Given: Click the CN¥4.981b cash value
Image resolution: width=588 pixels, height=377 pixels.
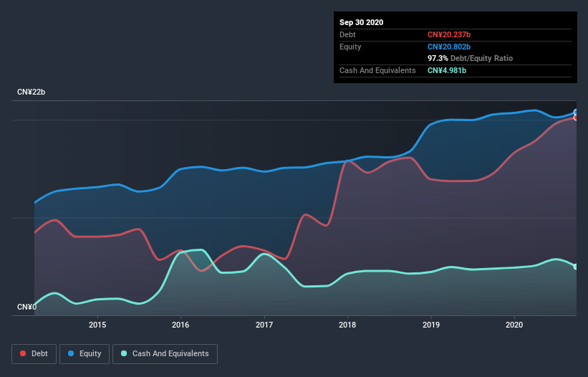Looking at the screenshot, I should tap(447, 70).
